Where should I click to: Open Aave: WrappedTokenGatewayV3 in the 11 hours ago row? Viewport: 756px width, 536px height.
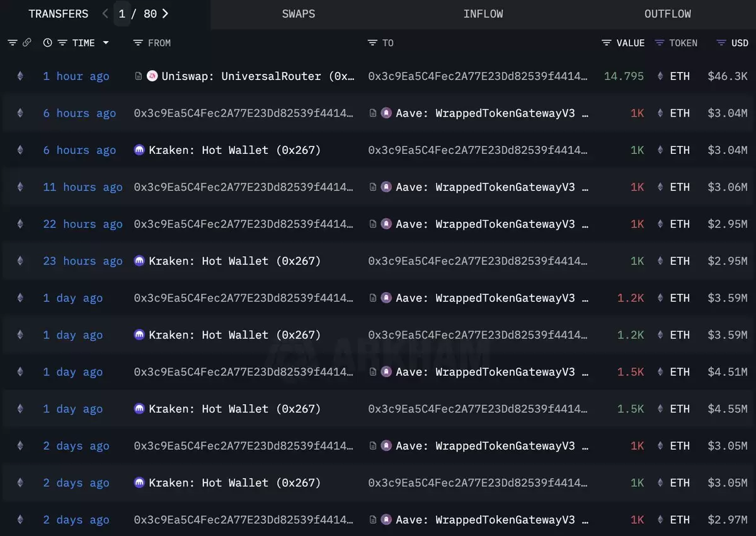[492, 187]
